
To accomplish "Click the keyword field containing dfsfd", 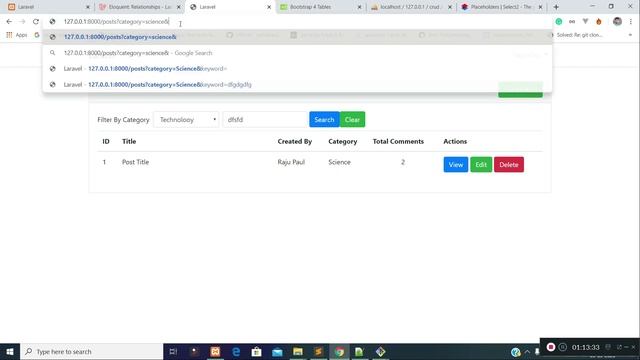I will coord(264,120).
